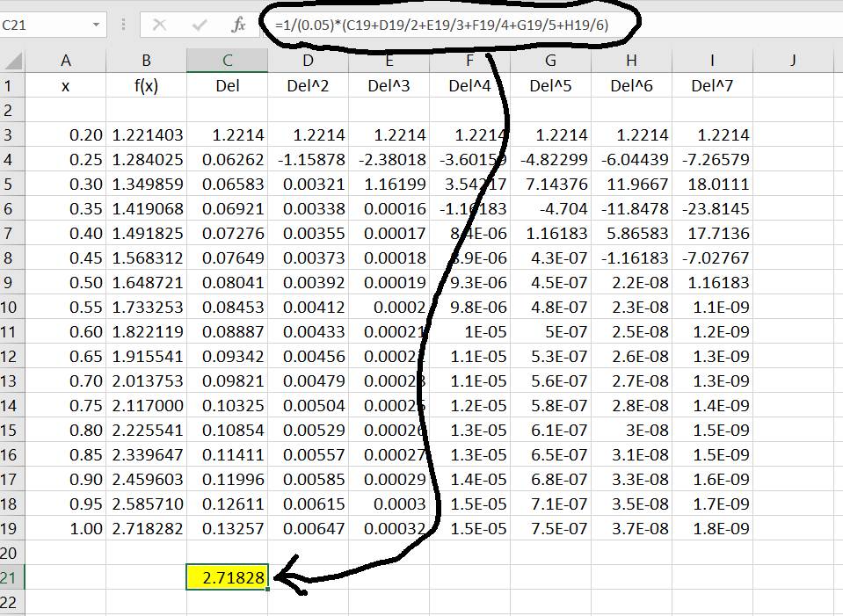Click the Cancel X icon in formula bar
843x616 pixels.
pyautogui.click(x=159, y=25)
